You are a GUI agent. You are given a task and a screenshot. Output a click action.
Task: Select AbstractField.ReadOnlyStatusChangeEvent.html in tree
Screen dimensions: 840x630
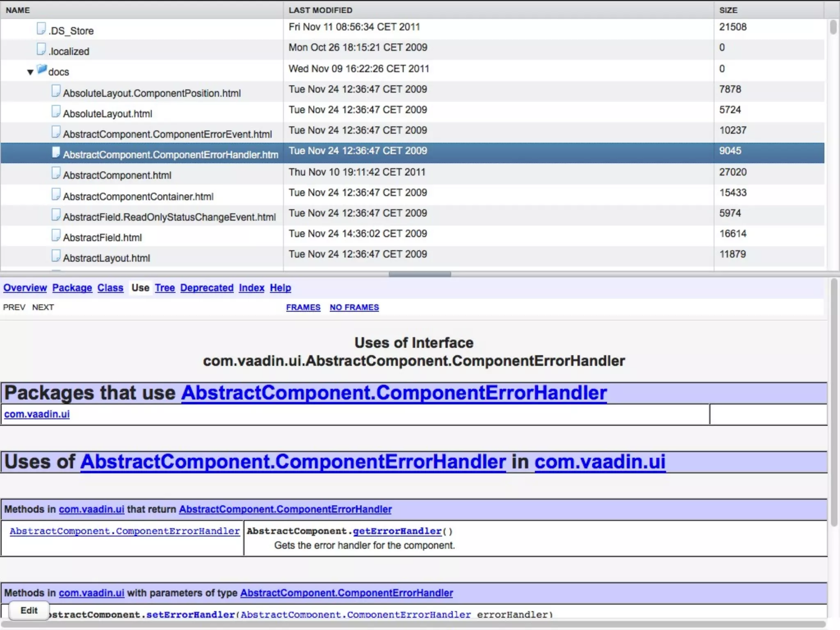169,217
